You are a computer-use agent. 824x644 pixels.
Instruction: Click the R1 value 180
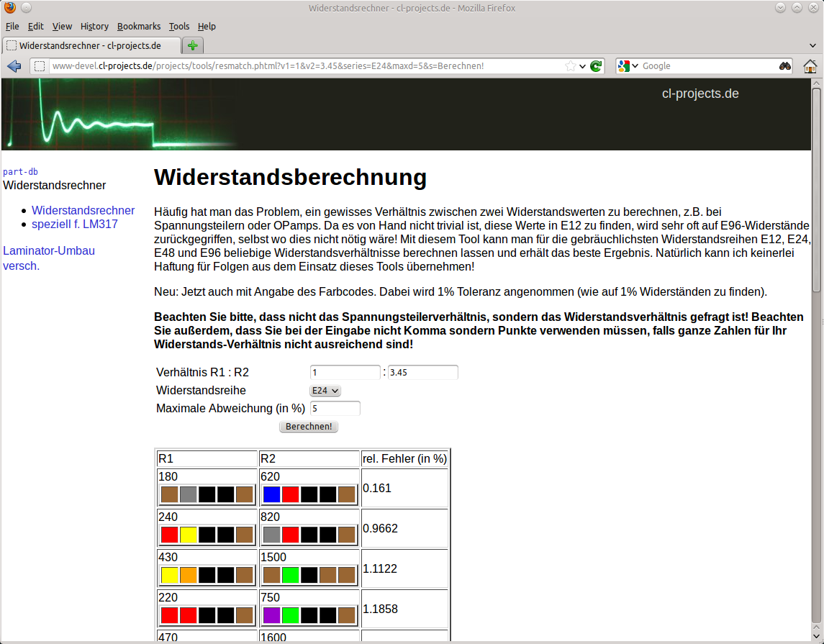168,476
